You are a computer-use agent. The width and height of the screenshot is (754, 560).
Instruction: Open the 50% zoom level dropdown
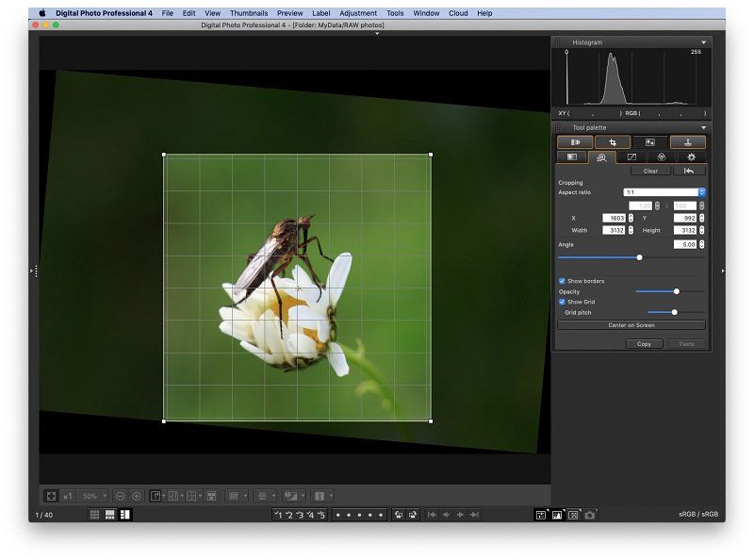coord(93,495)
